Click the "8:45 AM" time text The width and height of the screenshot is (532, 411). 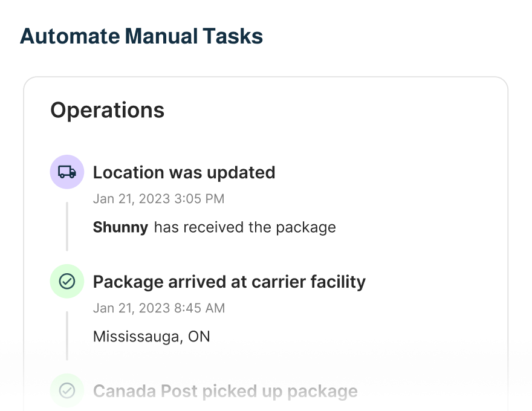click(x=199, y=308)
